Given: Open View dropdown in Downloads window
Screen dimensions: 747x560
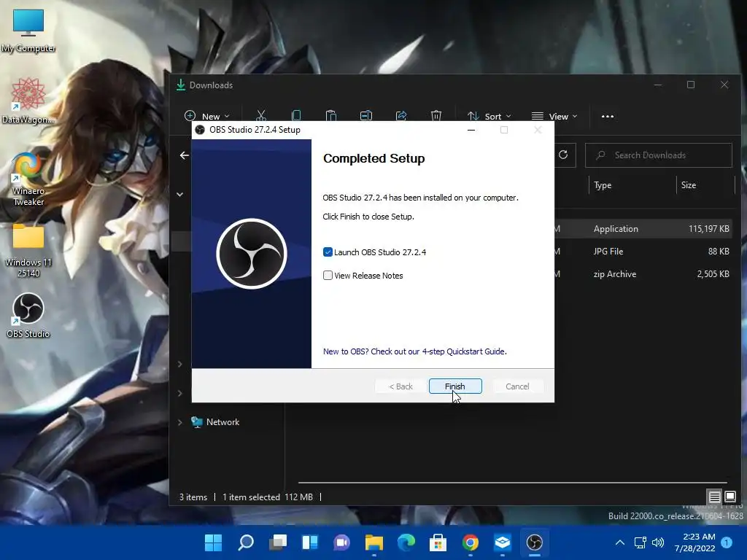Looking at the screenshot, I should (554, 116).
